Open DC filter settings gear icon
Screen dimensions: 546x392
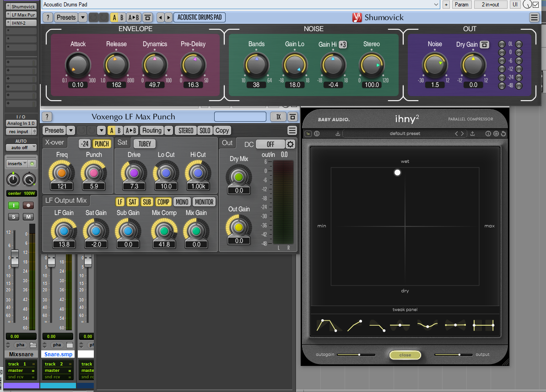[x=291, y=144]
